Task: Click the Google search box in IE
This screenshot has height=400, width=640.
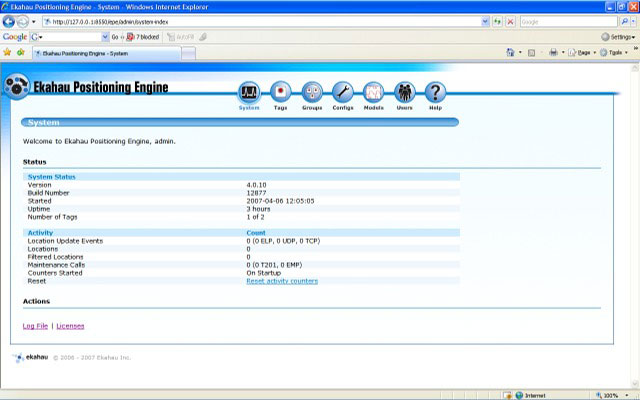Action: pyautogui.click(x=569, y=22)
